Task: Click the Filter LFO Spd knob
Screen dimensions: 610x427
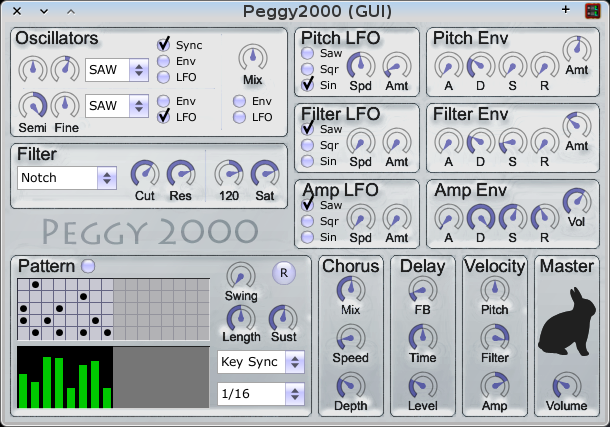Action: (361, 142)
